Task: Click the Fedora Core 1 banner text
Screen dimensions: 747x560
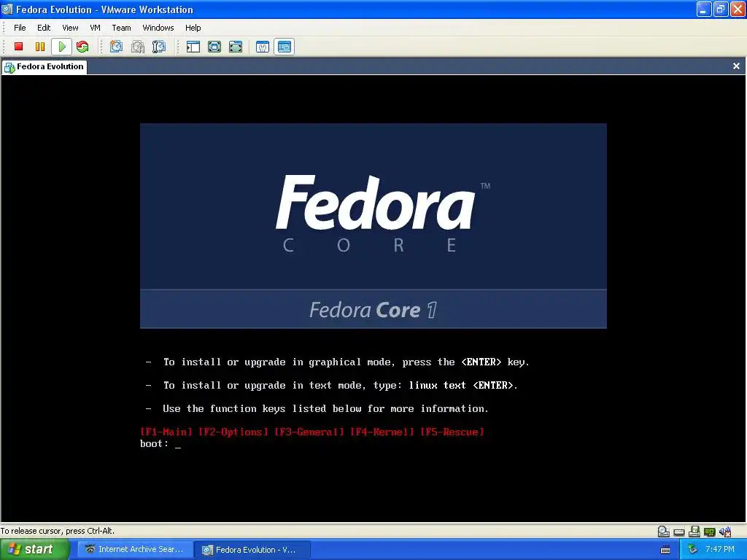Action: click(x=373, y=310)
